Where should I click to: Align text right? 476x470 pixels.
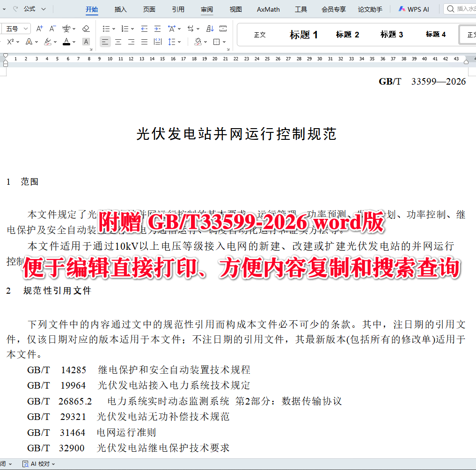pyautogui.click(x=131, y=42)
